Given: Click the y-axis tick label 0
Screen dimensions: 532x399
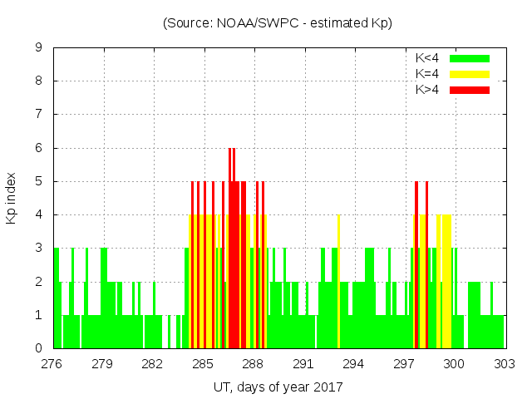Looking at the screenshot, I should tap(39, 348).
